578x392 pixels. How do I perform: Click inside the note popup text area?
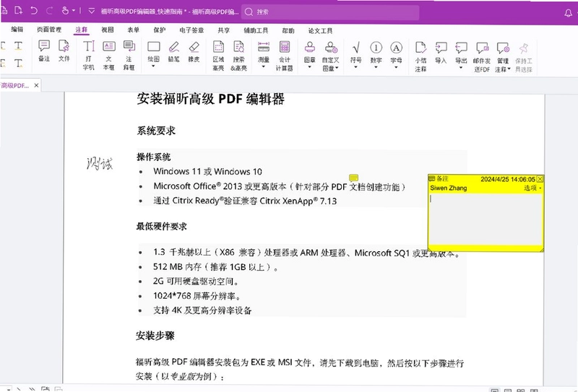point(486,219)
